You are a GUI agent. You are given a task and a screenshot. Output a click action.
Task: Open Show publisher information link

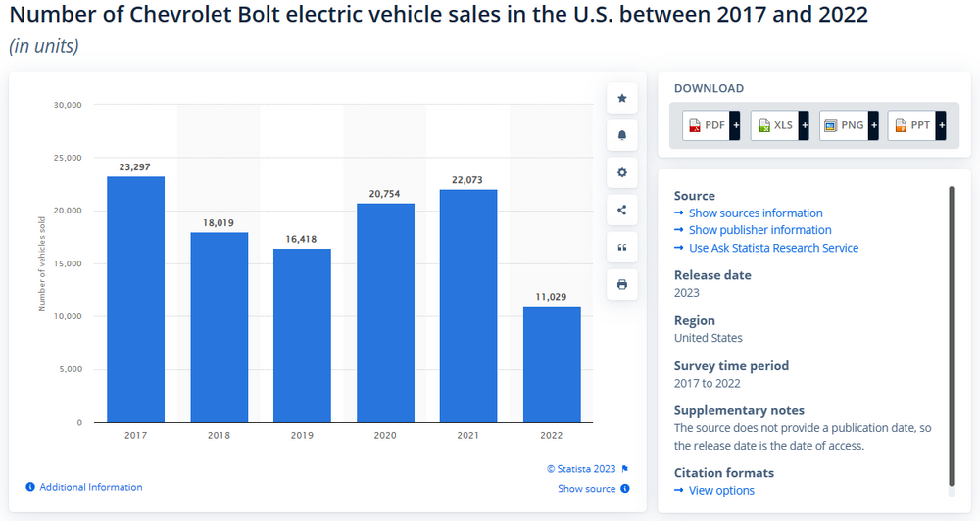pyautogui.click(x=759, y=230)
